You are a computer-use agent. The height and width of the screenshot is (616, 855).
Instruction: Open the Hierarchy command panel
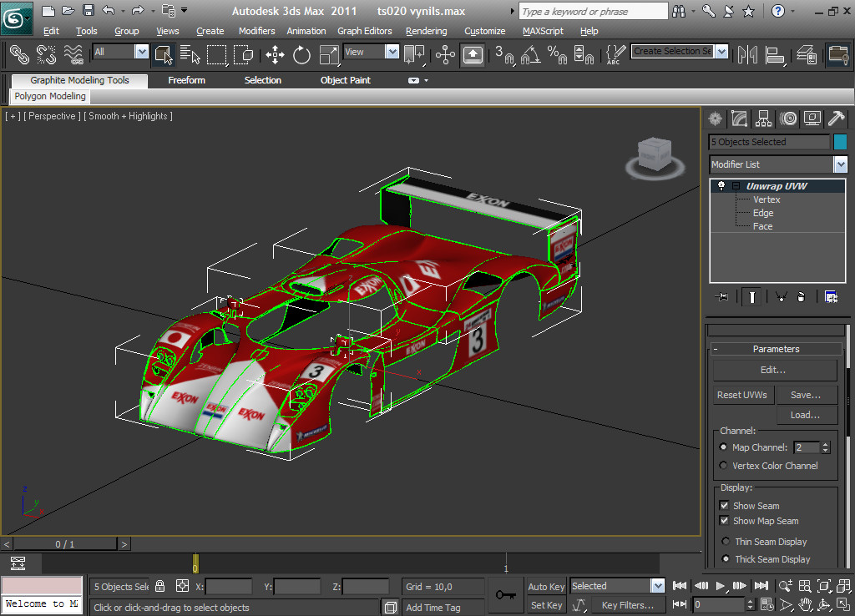point(763,119)
